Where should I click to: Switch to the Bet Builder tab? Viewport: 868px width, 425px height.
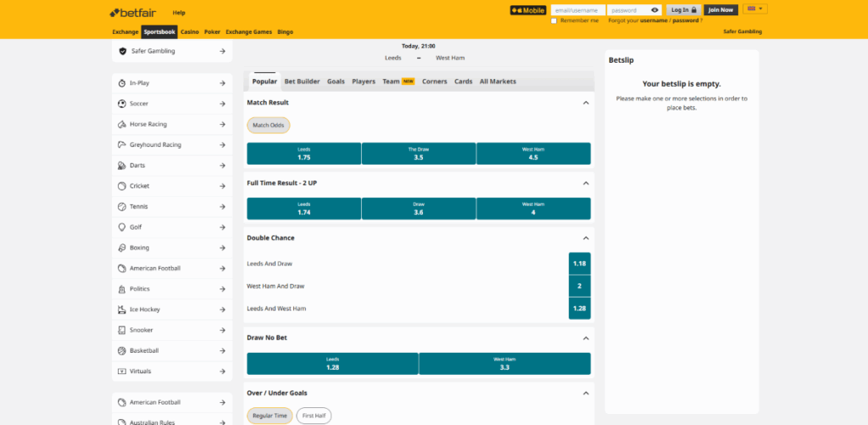[x=302, y=81]
